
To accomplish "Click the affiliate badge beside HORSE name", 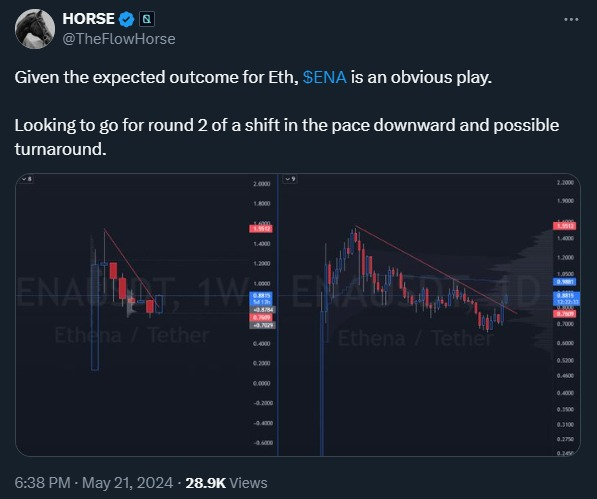I will tap(146, 19).
